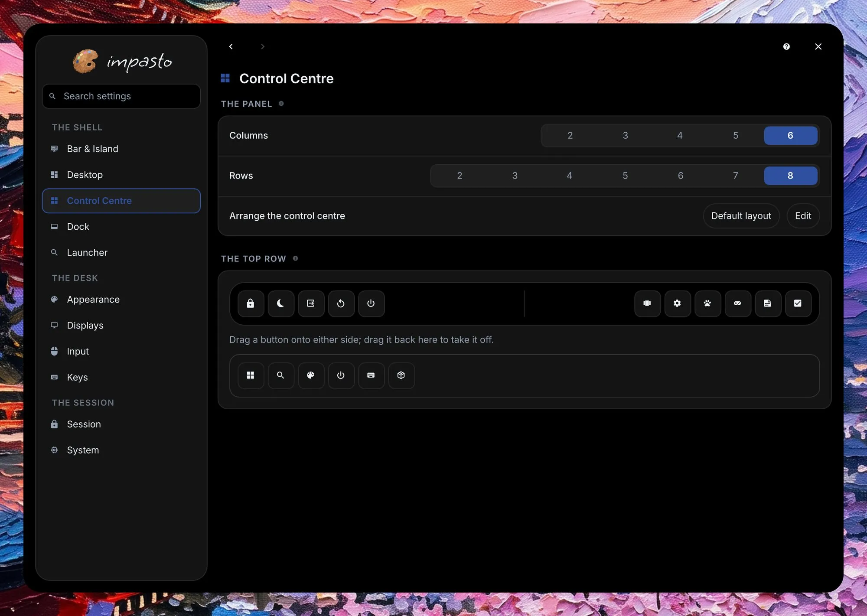The image size is (867, 616).
Task: Close the settings window with the X
Action: (818, 46)
